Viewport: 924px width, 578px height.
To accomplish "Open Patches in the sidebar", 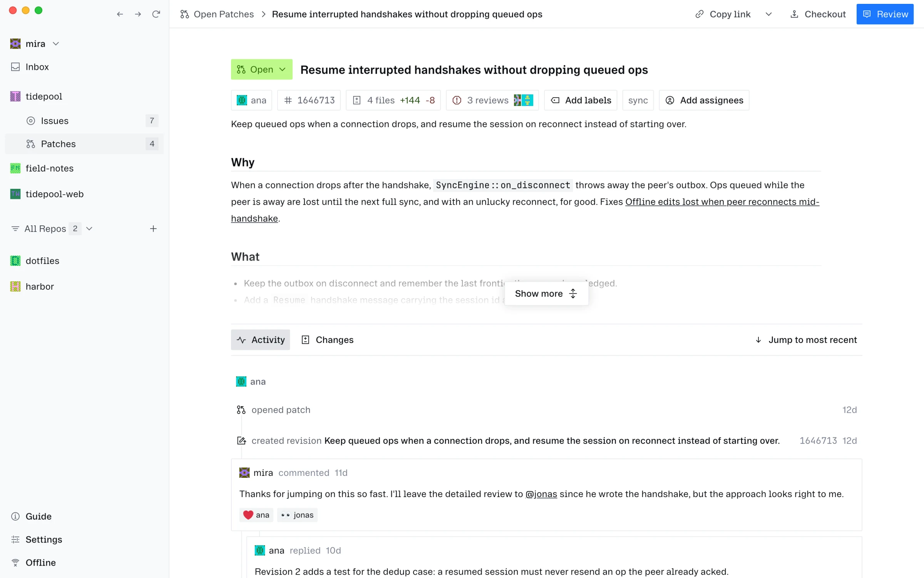I will (84, 144).
